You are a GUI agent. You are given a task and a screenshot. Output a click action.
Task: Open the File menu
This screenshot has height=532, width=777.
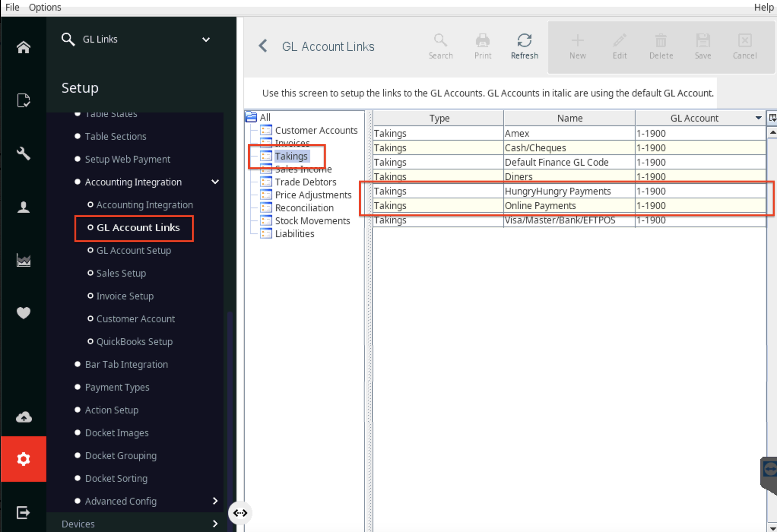[x=12, y=7]
